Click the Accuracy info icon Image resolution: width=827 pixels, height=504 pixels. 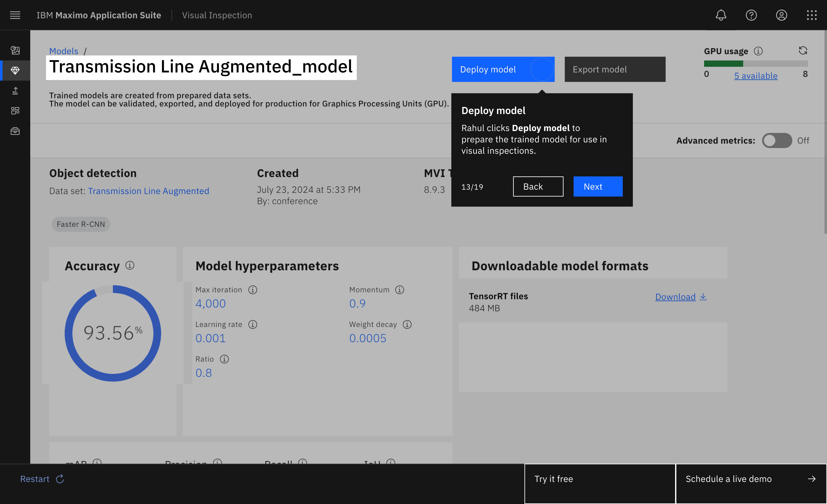130,265
